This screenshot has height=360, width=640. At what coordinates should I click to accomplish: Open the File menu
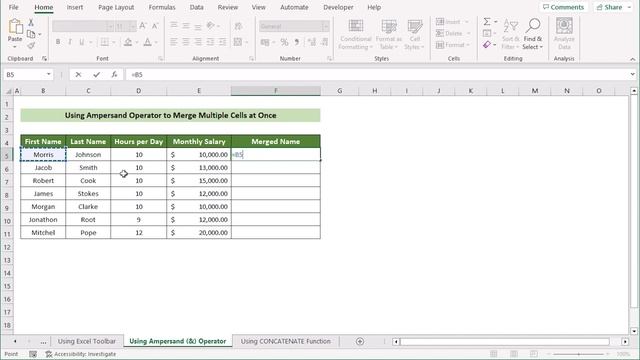click(13, 7)
